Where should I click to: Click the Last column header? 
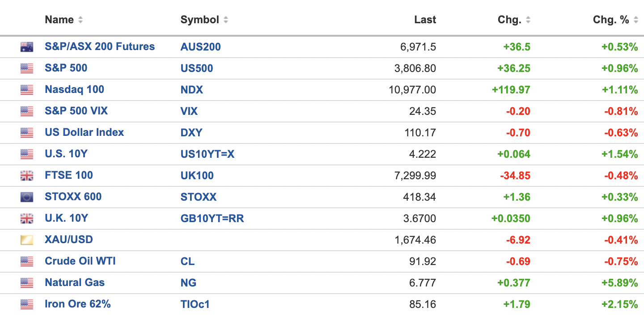(x=425, y=20)
